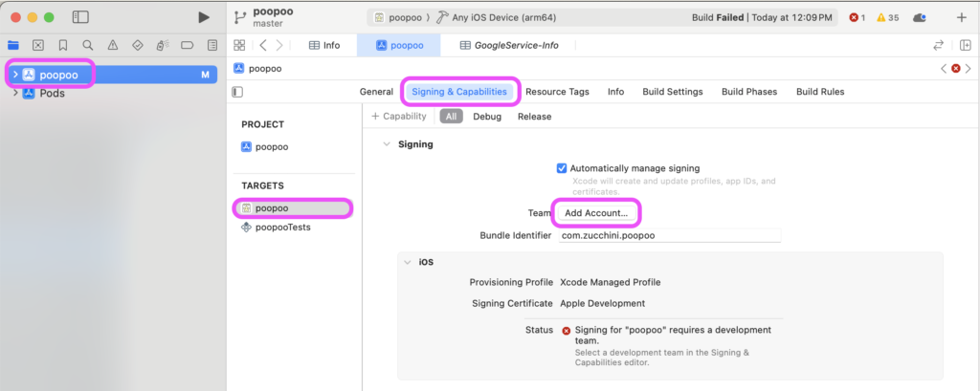Click the master branch label

pyautogui.click(x=268, y=24)
